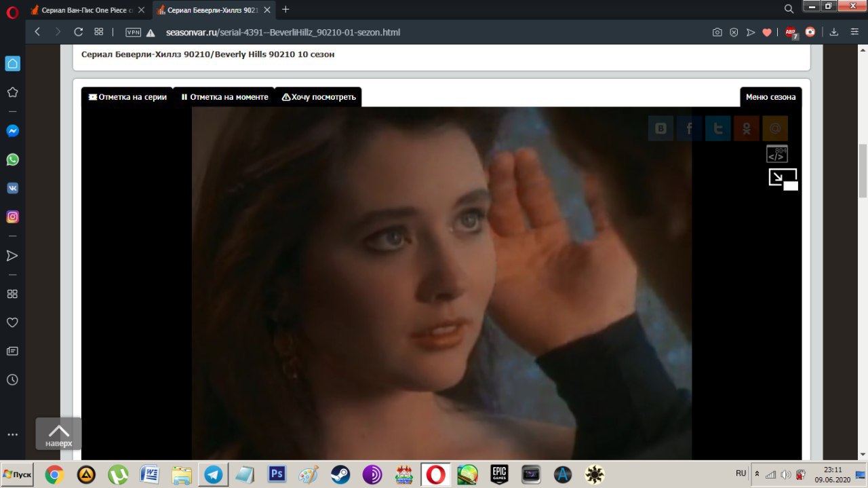Open the red screenshot extension icon
868x488 pixels.
[810, 32]
